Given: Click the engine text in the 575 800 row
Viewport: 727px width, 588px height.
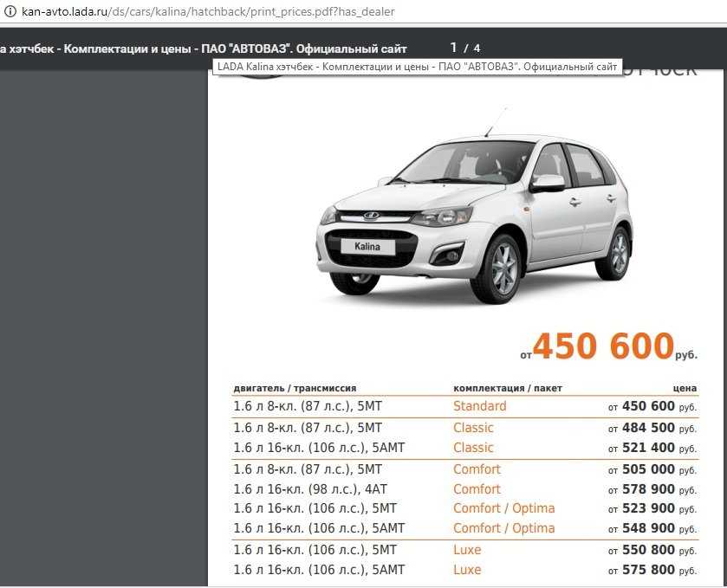Looking at the screenshot, I should 319,571.
